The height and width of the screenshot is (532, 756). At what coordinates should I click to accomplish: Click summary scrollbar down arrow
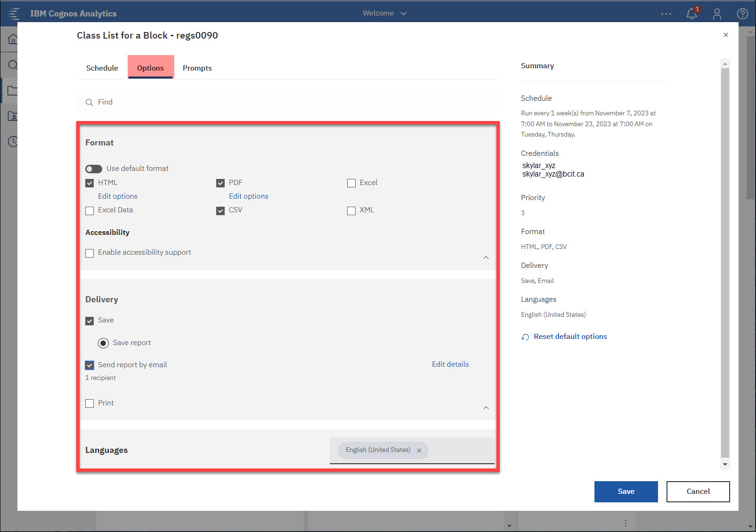coord(725,464)
